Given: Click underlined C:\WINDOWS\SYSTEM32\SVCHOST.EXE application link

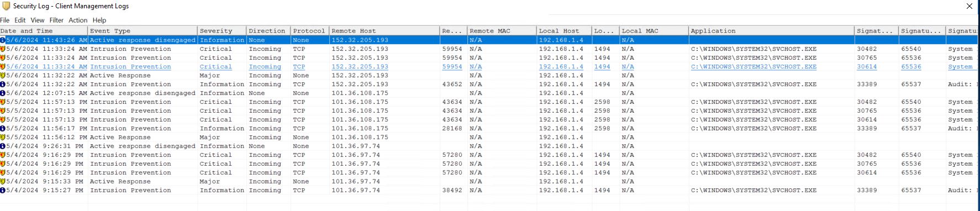Looking at the screenshot, I should pos(754,67).
